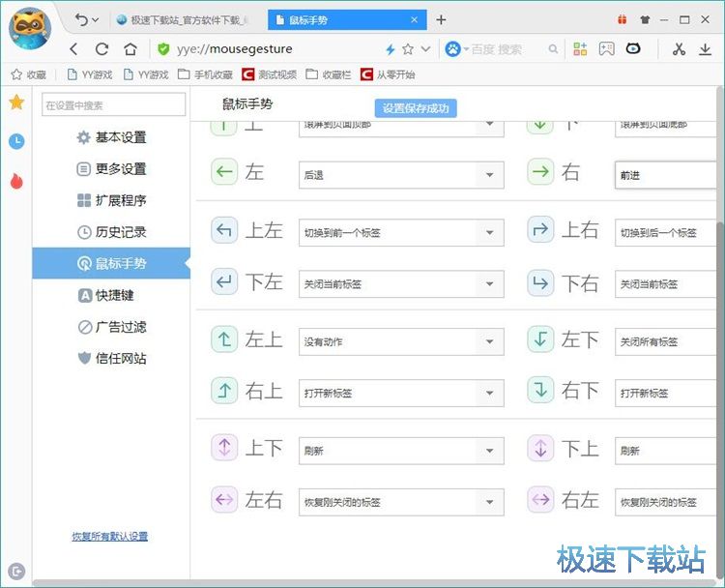Open the address bar history chevron
The width and height of the screenshot is (725, 588).
pyautogui.click(x=426, y=49)
